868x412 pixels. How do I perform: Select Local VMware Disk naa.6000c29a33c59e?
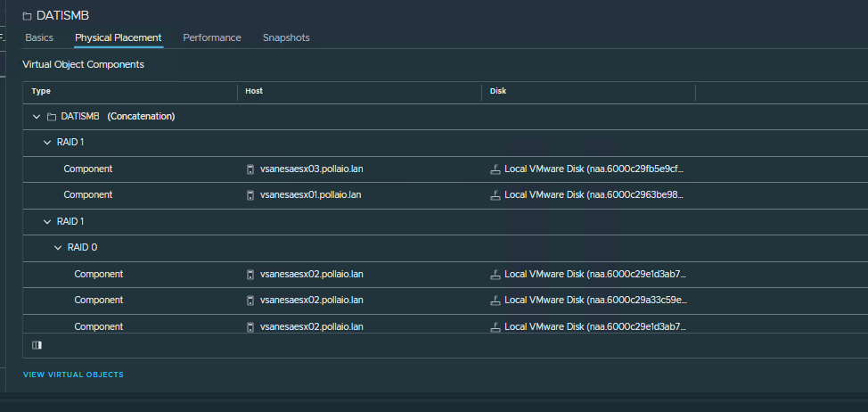pyautogui.click(x=595, y=301)
